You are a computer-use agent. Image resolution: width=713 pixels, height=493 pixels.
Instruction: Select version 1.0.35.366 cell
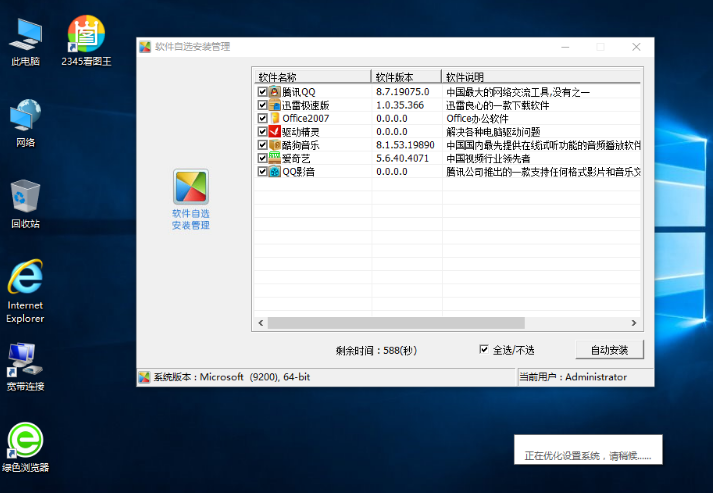coord(400,105)
